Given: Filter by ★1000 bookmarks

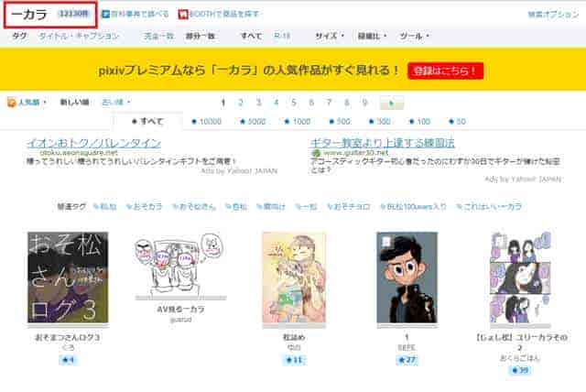Looking at the screenshot, I should (x=298, y=122).
